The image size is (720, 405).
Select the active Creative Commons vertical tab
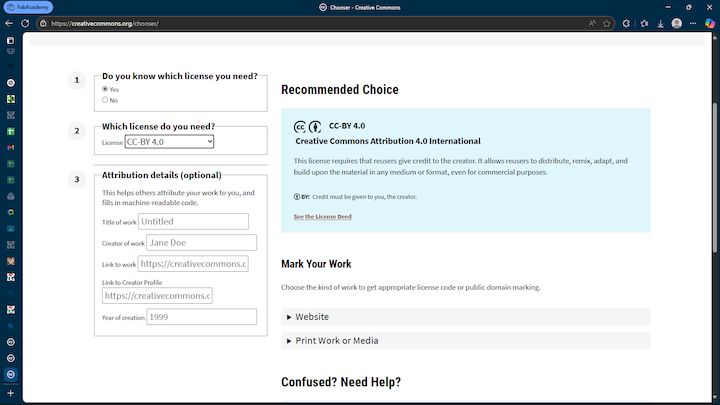pyautogui.click(x=11, y=374)
